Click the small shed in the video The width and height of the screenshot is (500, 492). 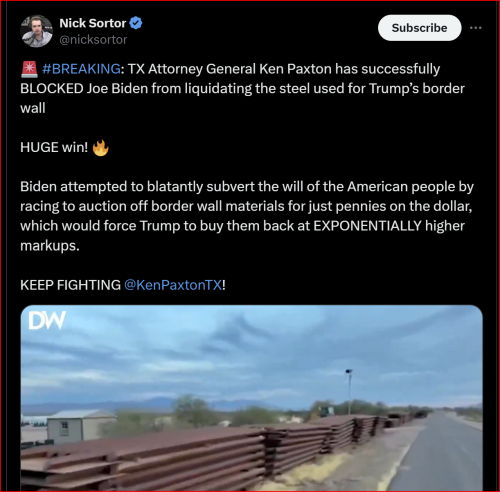pyautogui.click(x=80, y=426)
